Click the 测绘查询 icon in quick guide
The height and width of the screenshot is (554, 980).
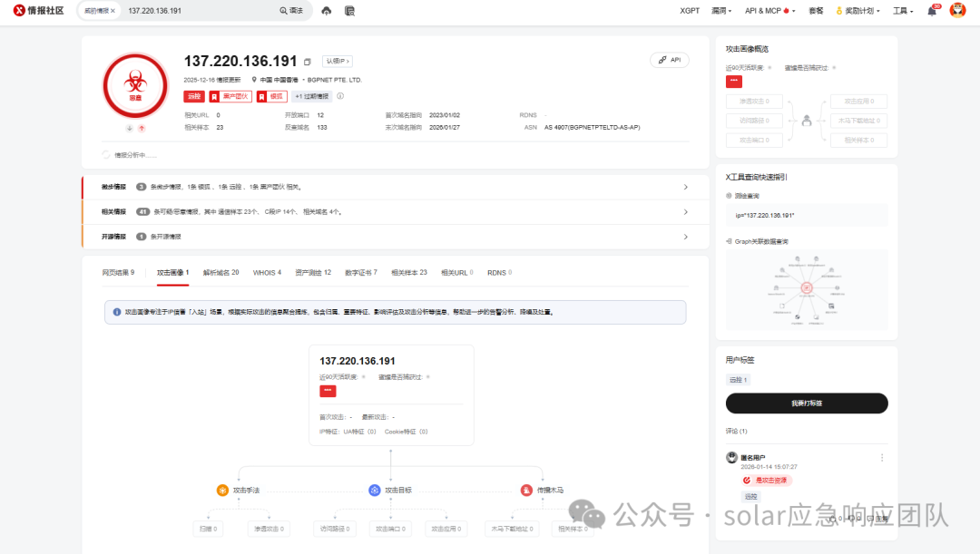tap(729, 196)
